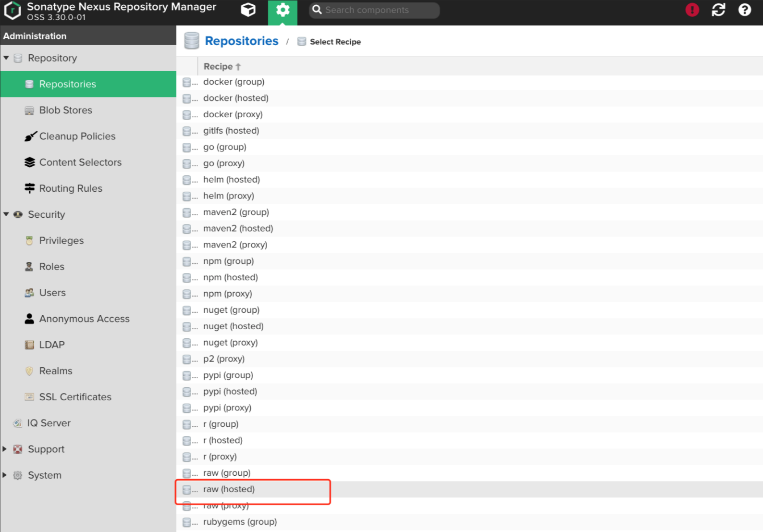Choose the docker (hosted) recipe
763x532 pixels.
pyautogui.click(x=469, y=98)
